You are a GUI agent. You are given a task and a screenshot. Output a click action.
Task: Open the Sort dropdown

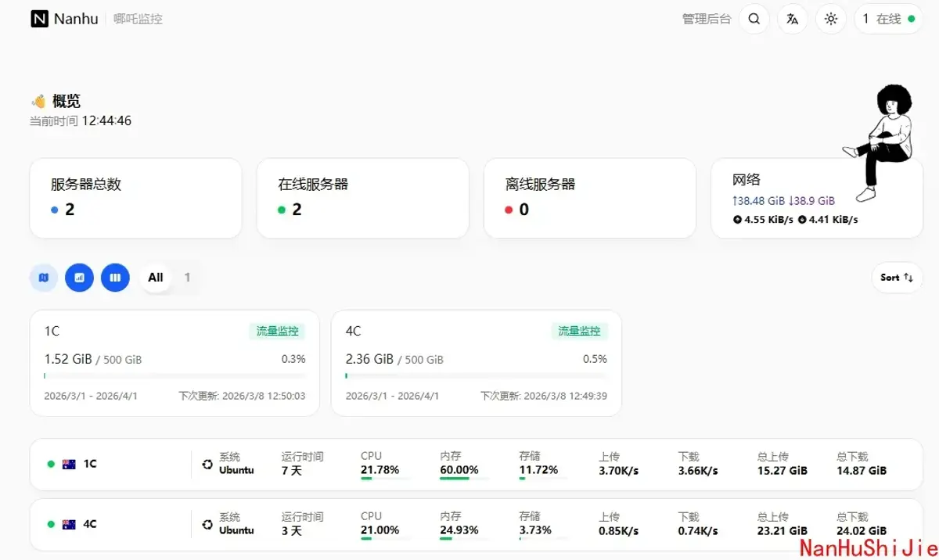(897, 277)
